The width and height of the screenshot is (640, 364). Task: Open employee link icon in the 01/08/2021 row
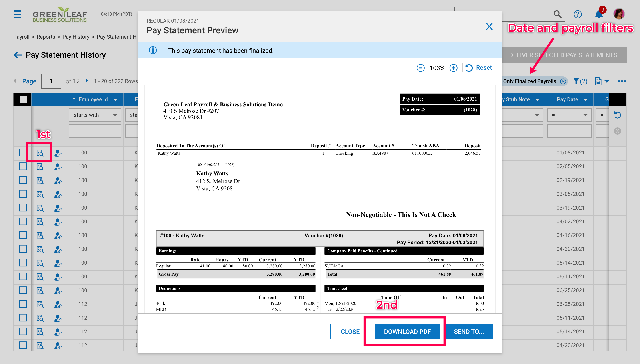click(x=58, y=153)
